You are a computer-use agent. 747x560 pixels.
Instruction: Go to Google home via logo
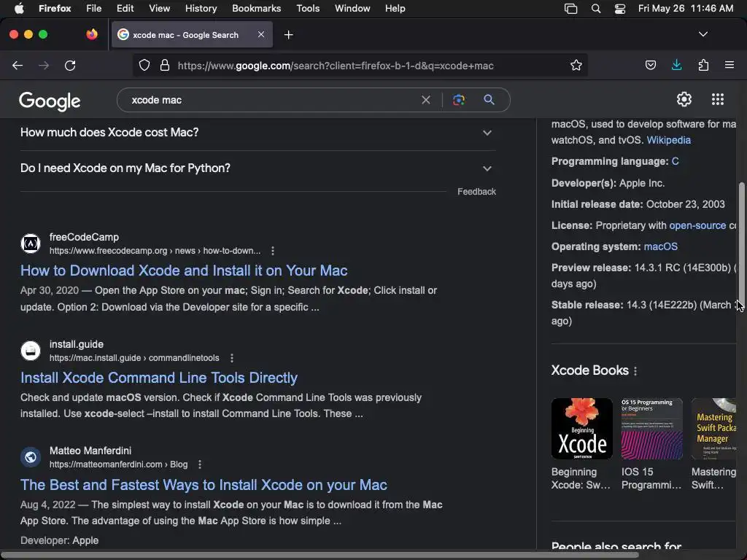click(x=50, y=101)
